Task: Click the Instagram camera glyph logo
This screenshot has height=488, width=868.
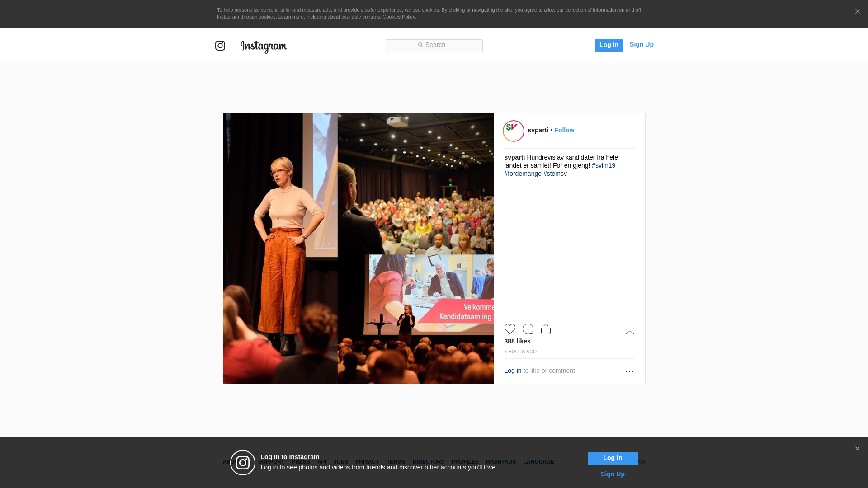Action: [220, 46]
